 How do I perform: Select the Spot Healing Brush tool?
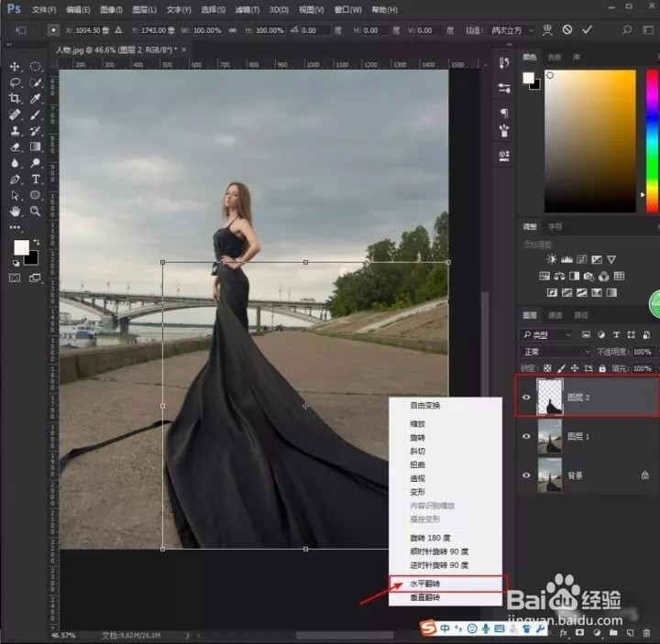coord(15,115)
